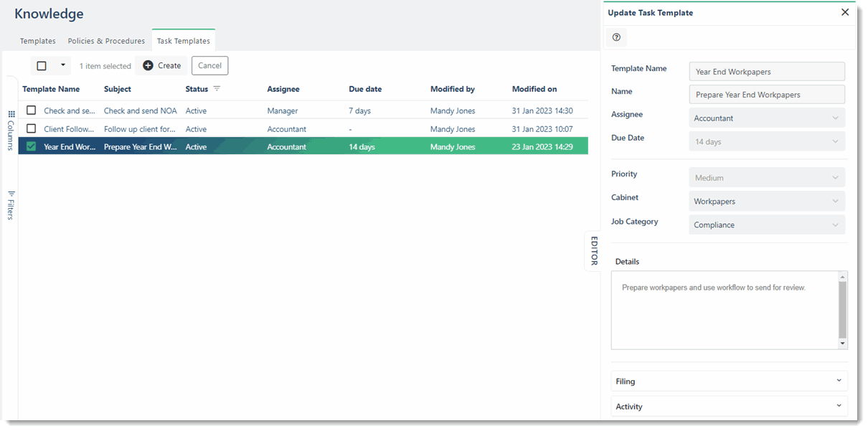Click the 'Manager' assignee cell
This screenshot has height=431, width=868.
(283, 110)
